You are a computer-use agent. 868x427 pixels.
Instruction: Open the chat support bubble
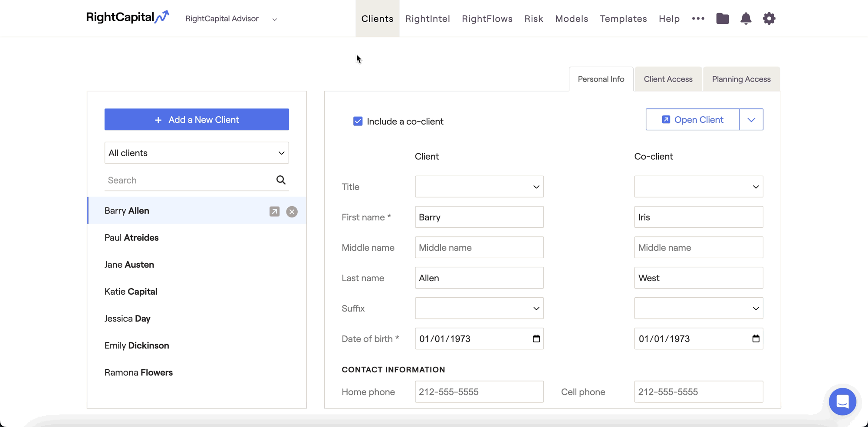click(x=842, y=401)
